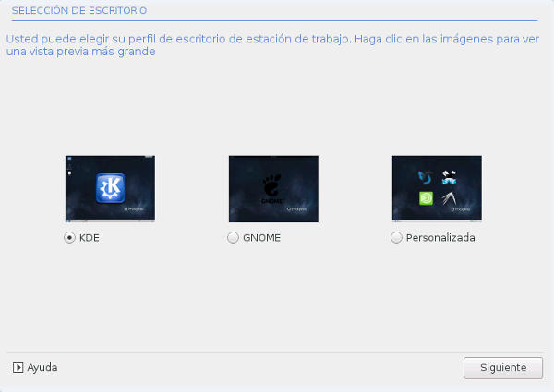The image size is (554, 392).
Task: Click the black-and-cyan desktop icon in Personalizada preview
Action: pos(449,177)
